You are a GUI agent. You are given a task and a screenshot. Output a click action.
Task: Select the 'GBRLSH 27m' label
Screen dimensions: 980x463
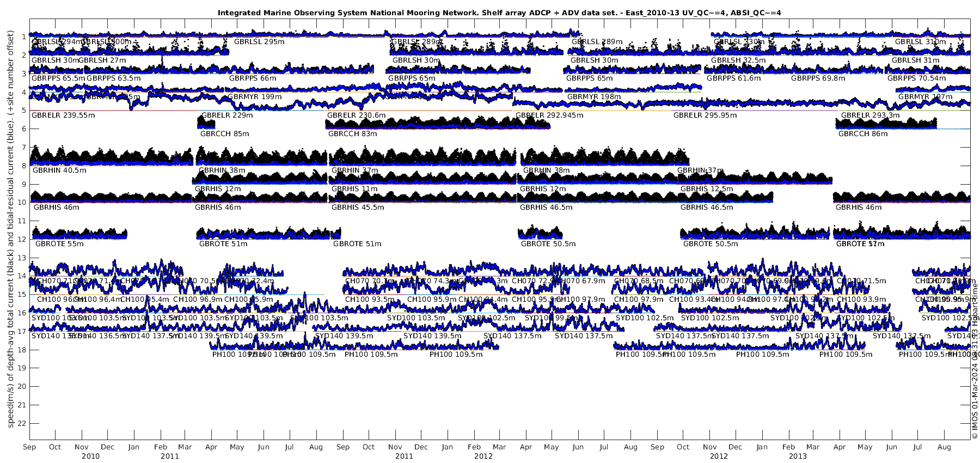click(x=102, y=60)
